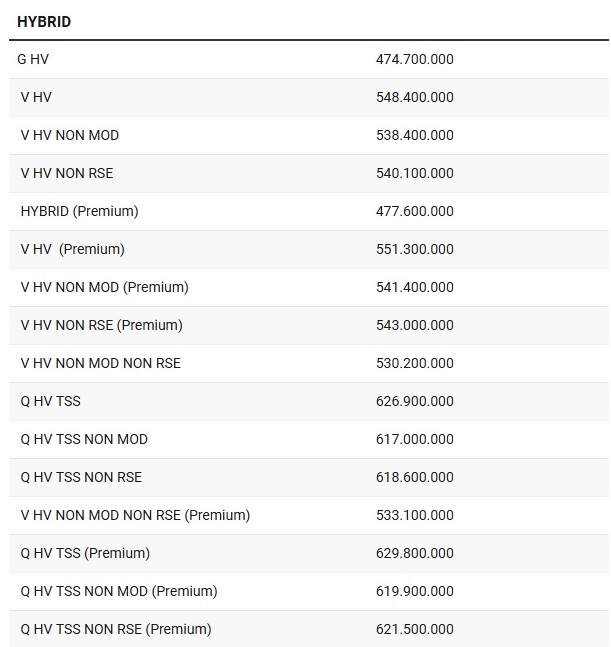Select V HV NON MOD (Premium) label
611x647 pixels.
coord(104,287)
